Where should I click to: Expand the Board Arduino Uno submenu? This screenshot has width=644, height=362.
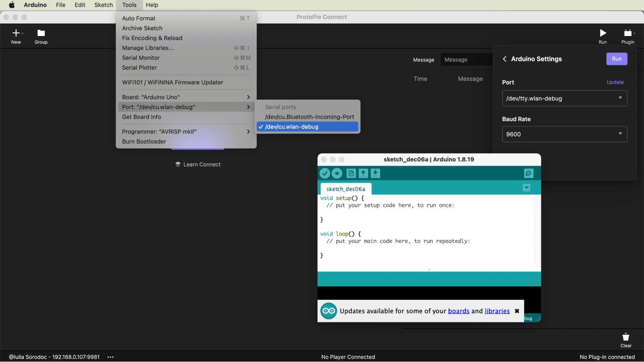point(186,97)
